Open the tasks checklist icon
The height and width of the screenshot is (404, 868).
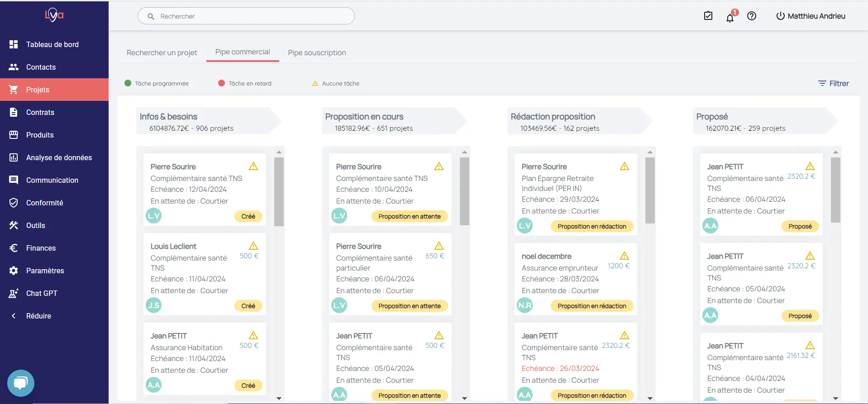[x=708, y=16]
